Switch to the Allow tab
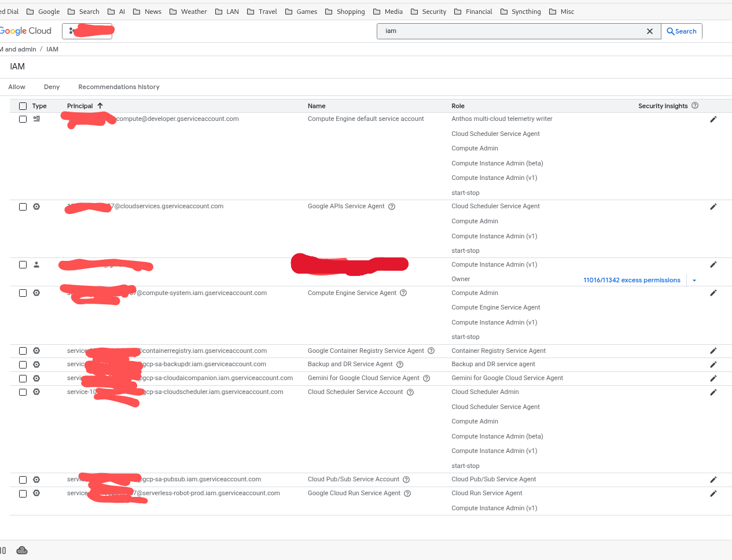Screen dimensions: 732x560 (x=17, y=87)
